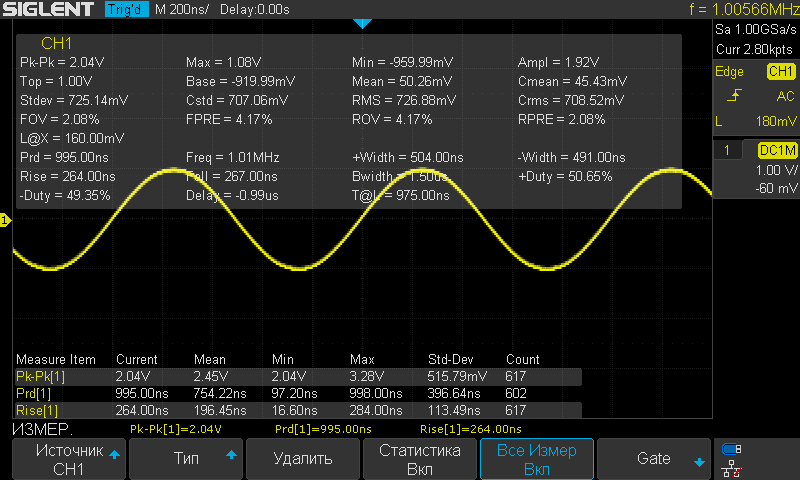The height and width of the screenshot is (480, 800).
Task: Select the Pk-Pk[1] statistics row
Action: [x=298, y=376]
